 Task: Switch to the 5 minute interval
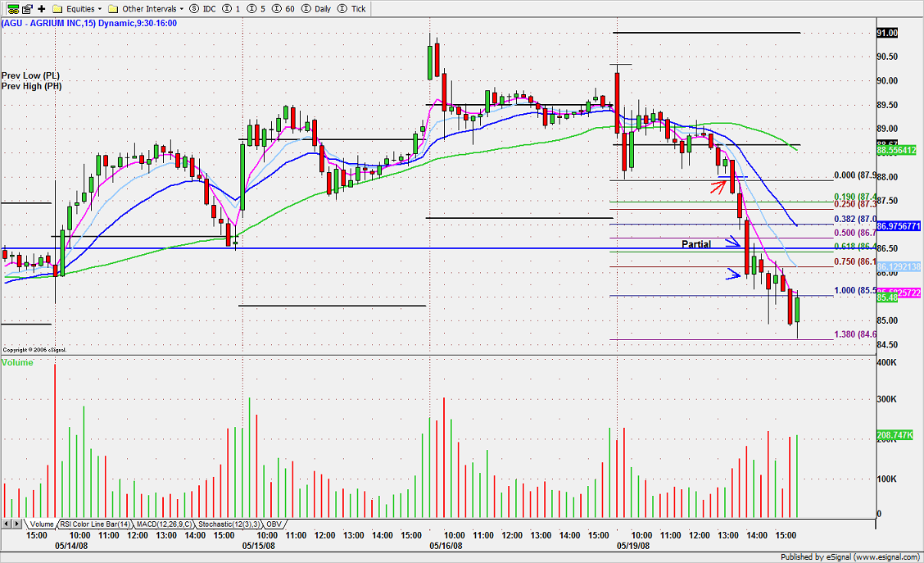tap(257, 9)
